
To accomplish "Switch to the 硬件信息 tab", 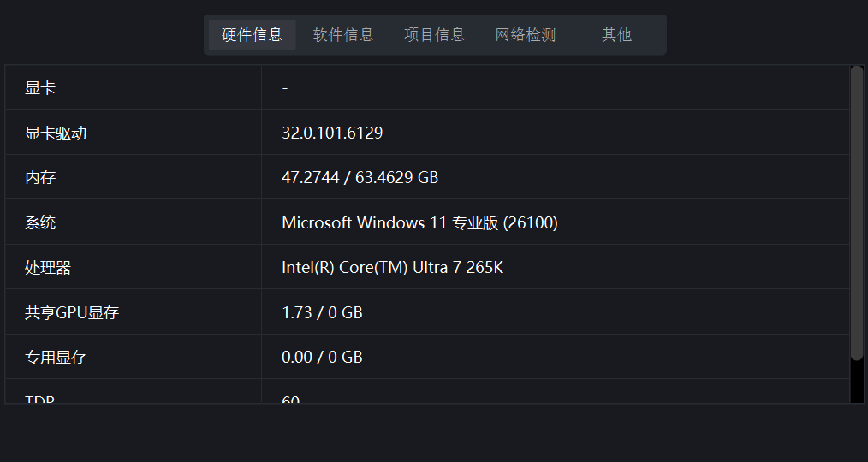I will [x=252, y=35].
